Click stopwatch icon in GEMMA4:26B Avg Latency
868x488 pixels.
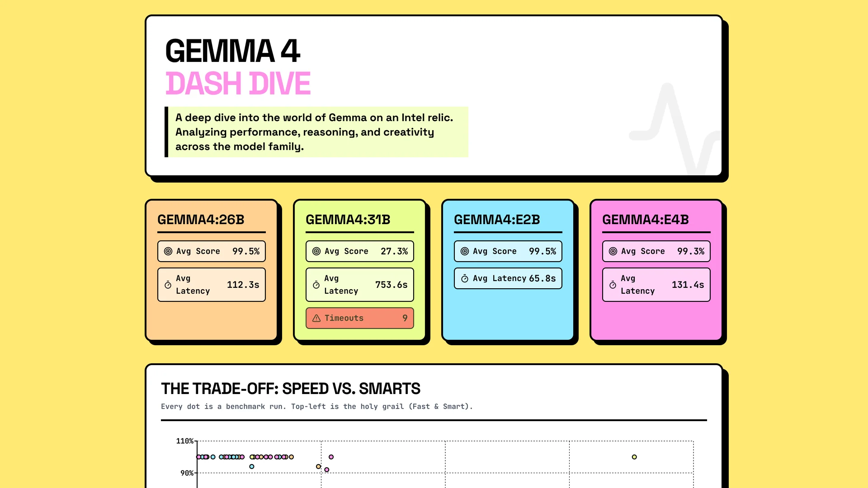(x=168, y=285)
